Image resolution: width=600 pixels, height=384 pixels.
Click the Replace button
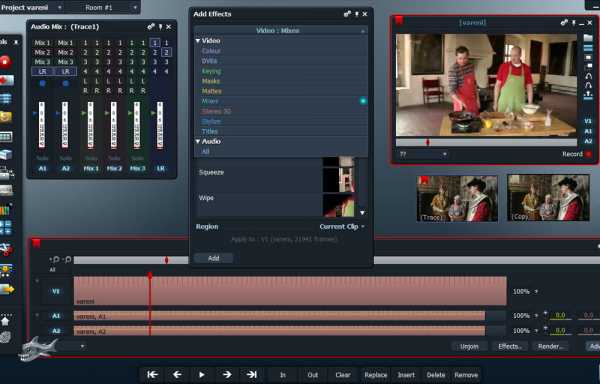(x=376, y=375)
